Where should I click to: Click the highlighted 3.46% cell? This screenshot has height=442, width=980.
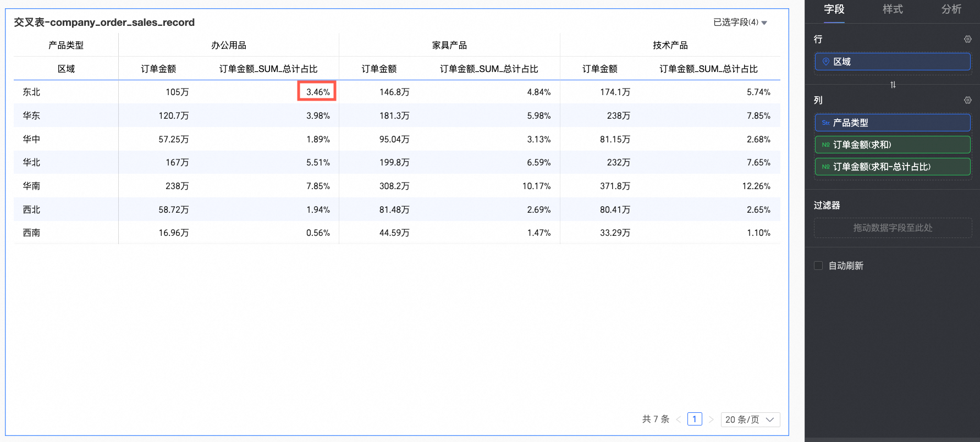tap(317, 92)
